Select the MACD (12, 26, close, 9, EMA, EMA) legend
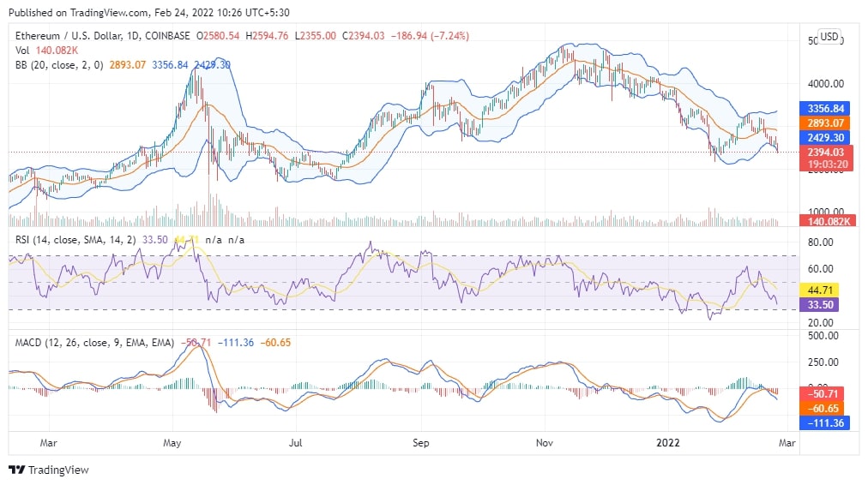 [x=94, y=342]
